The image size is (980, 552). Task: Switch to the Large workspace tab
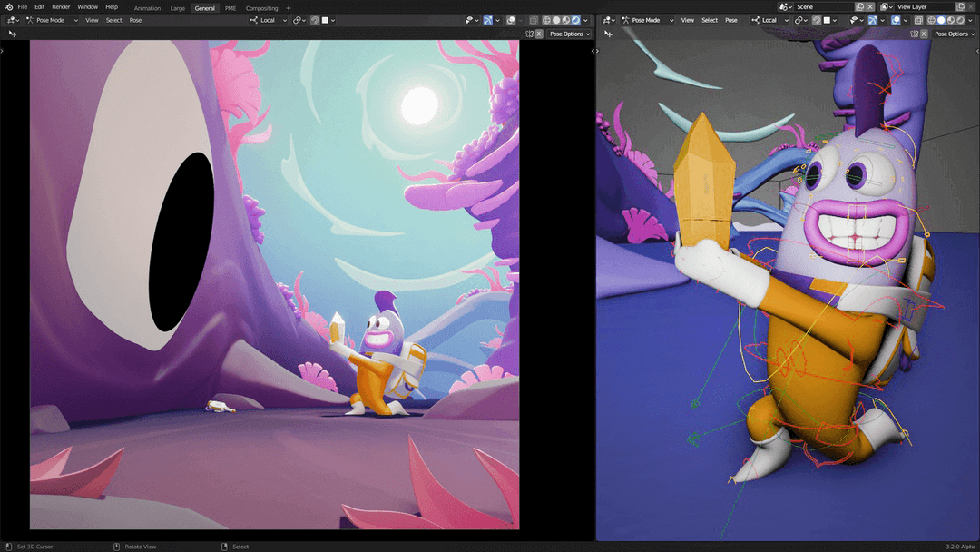tap(178, 8)
